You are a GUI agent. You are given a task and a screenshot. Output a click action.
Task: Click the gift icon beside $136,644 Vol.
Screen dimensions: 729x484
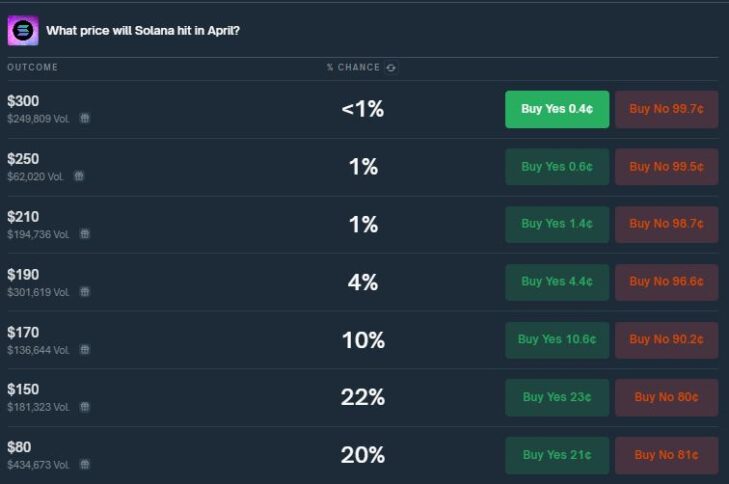coord(85,350)
